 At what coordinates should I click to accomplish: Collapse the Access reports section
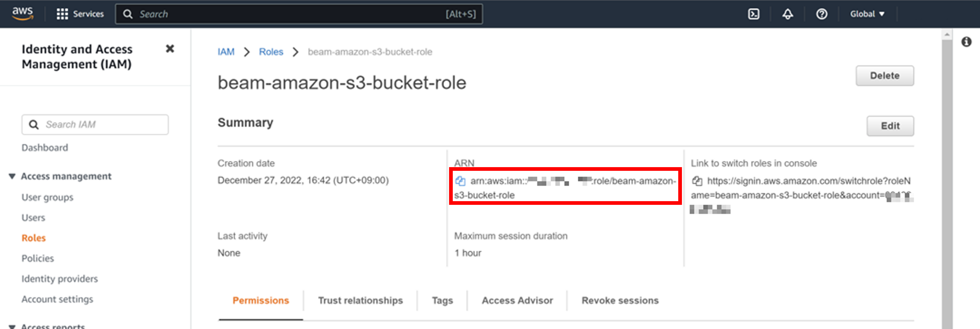[12, 326]
